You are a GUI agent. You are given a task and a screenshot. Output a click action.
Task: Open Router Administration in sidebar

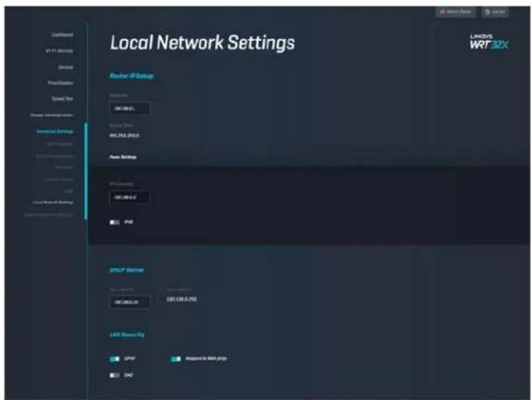pos(52,115)
